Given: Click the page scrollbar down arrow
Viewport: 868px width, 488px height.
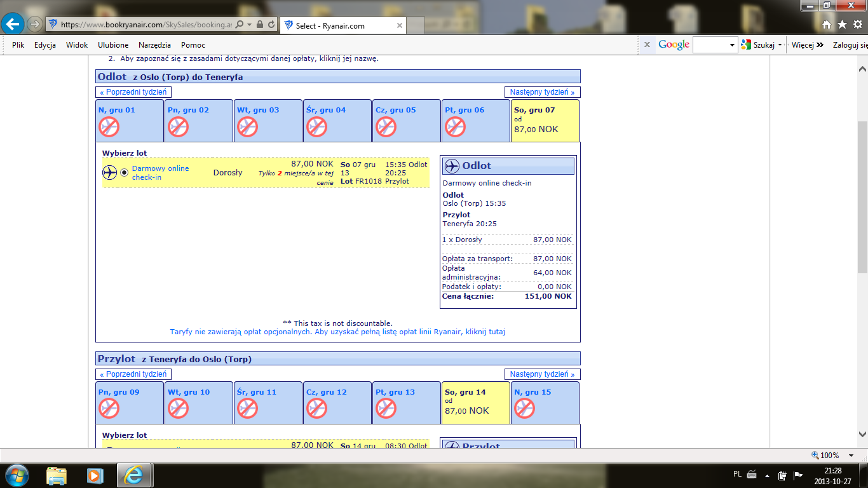Looking at the screenshot, I should (x=862, y=434).
